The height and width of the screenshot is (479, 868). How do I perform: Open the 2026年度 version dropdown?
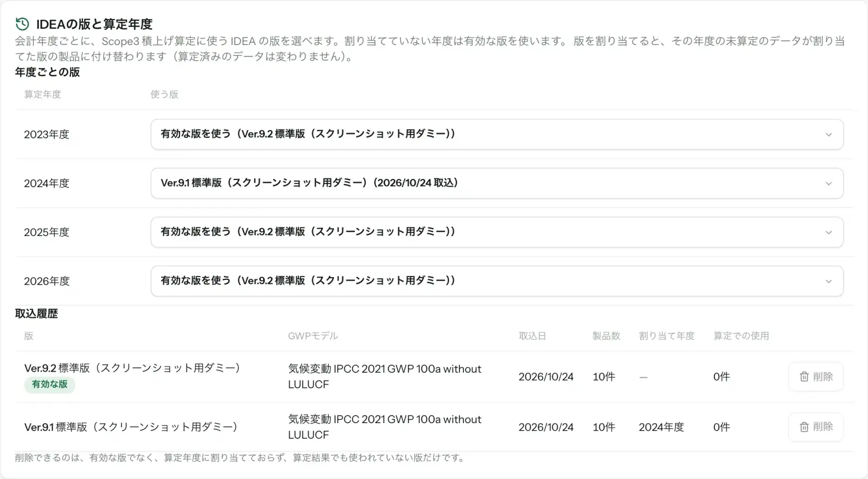point(497,281)
